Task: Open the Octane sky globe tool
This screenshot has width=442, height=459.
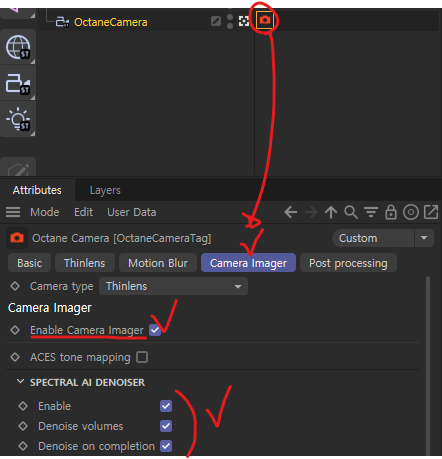Action: (18, 47)
